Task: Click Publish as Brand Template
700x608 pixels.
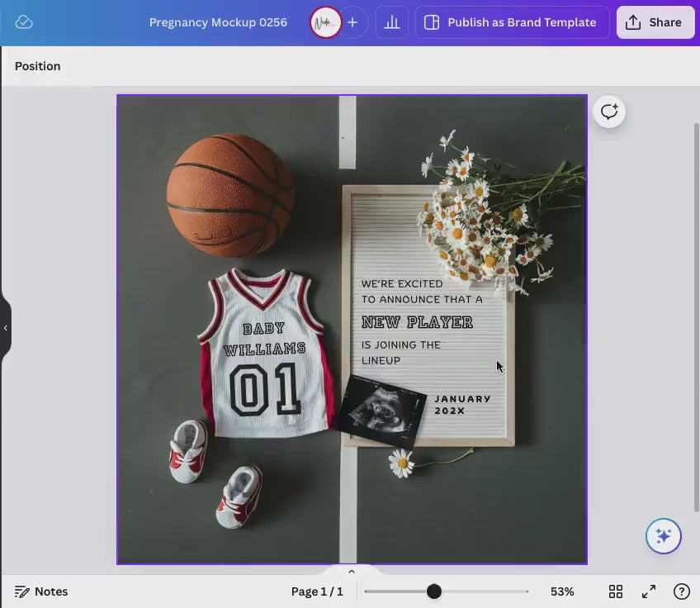Action: pyautogui.click(x=512, y=22)
